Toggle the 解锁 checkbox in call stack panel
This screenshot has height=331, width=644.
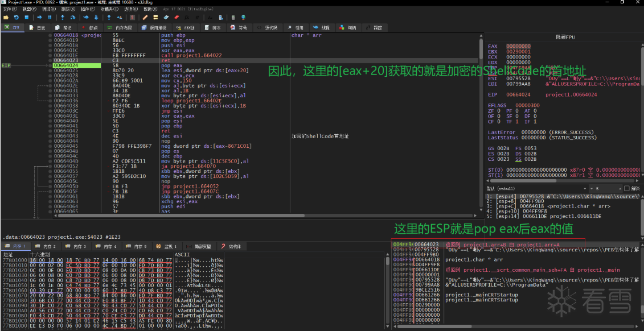pyautogui.click(x=627, y=188)
